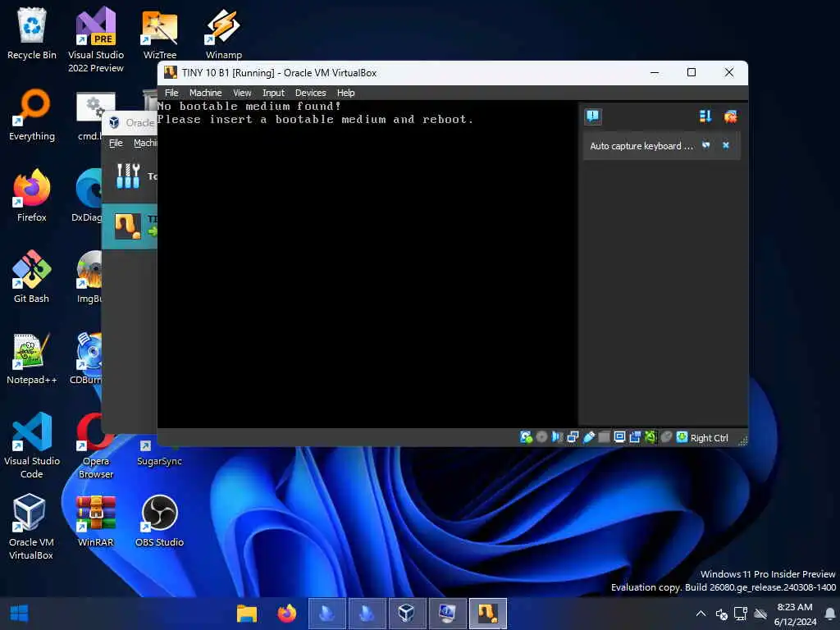The width and height of the screenshot is (840, 630).
Task: Click the shared folders status icon
Action: (604, 437)
